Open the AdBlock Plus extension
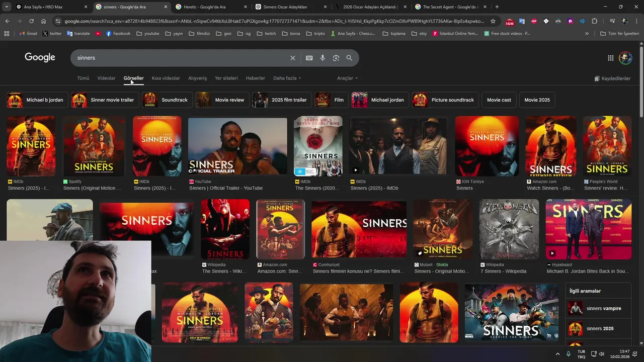Screen dimensions: 644x362 click(x=534, y=21)
